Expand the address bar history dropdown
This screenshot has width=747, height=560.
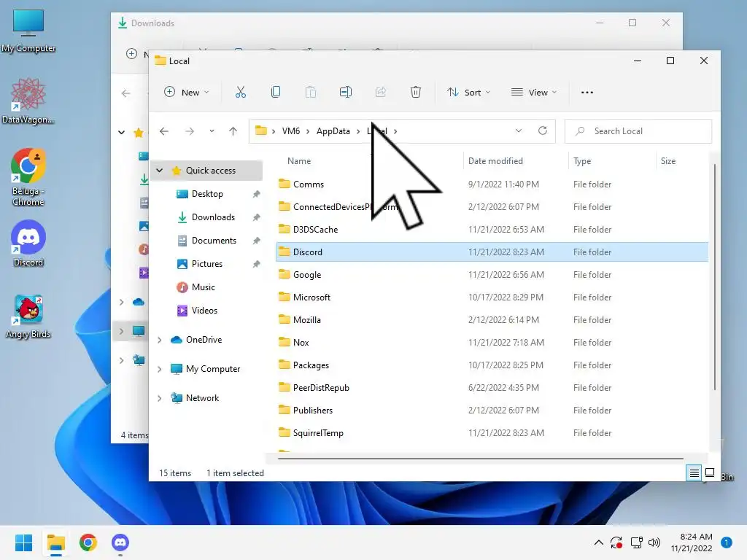pos(519,131)
